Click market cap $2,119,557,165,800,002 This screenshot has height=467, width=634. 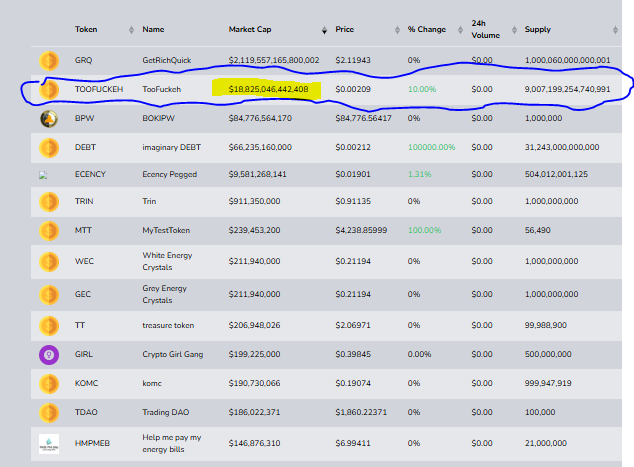(274, 60)
